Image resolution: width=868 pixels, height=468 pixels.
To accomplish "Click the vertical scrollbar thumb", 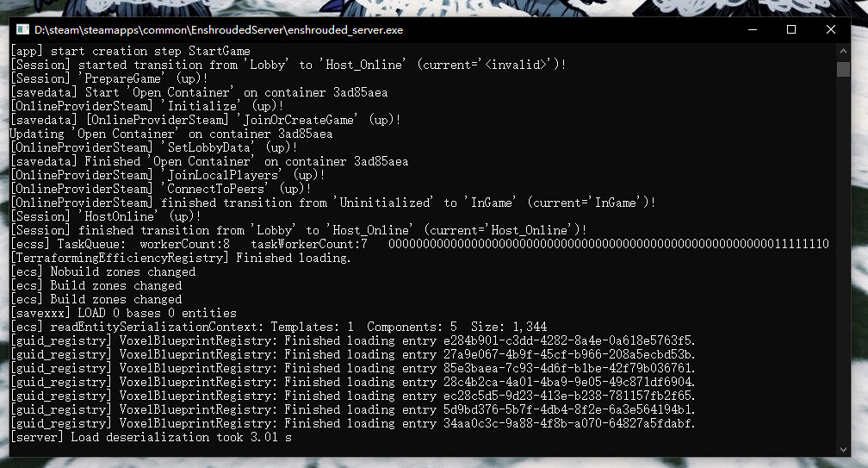I will [x=845, y=68].
